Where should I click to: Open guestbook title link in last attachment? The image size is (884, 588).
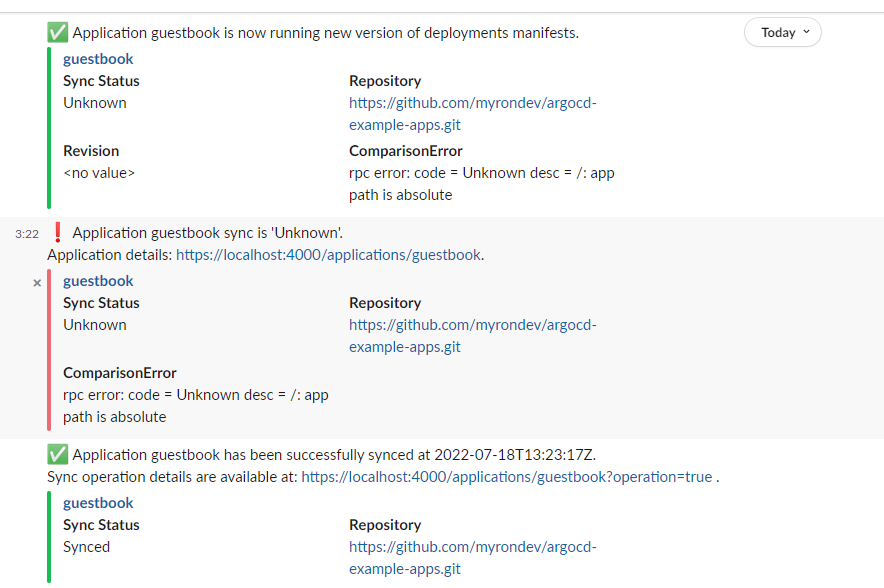98,503
